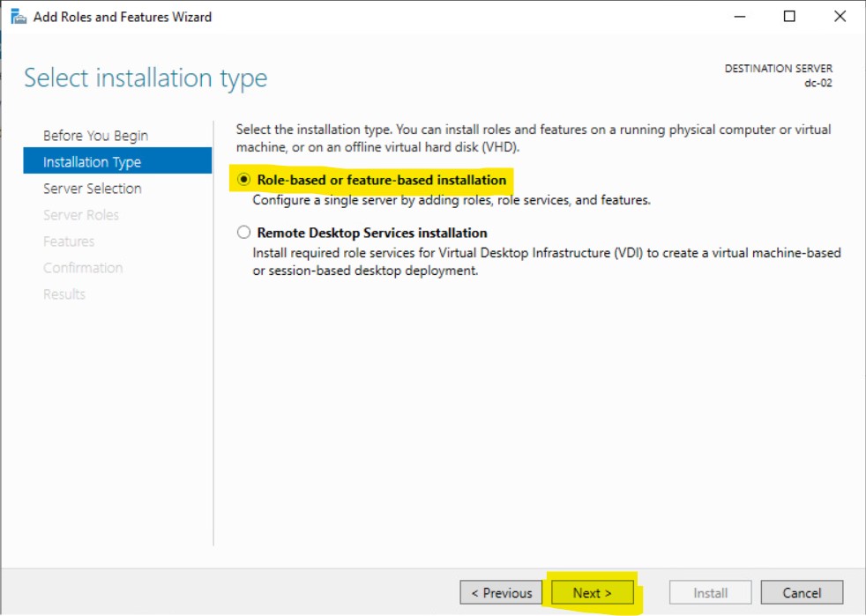Jump to the Confirmation step
The image size is (866, 616).
(x=83, y=268)
